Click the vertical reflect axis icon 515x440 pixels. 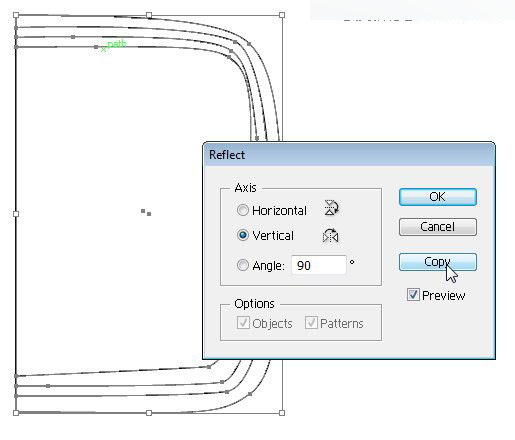(330, 236)
